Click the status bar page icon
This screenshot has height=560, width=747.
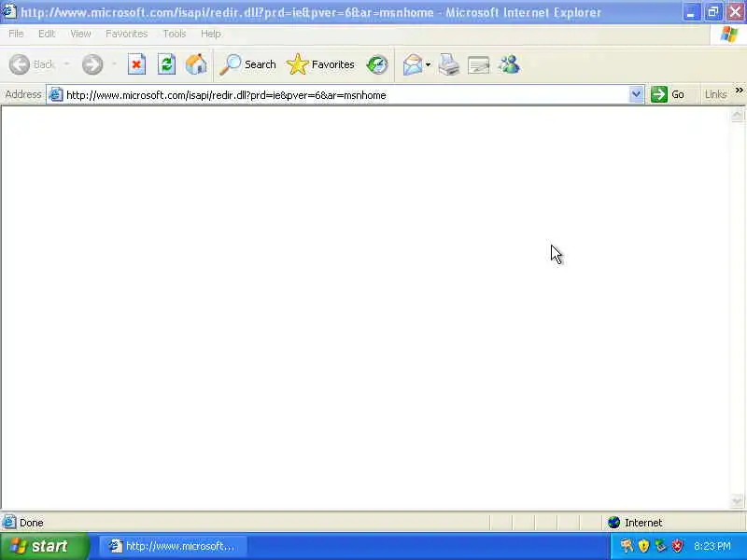9,522
